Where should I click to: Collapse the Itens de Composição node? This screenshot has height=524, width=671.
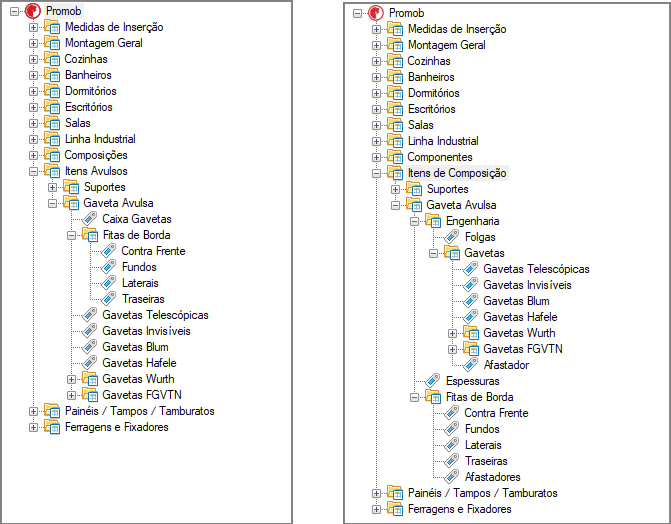click(376, 173)
